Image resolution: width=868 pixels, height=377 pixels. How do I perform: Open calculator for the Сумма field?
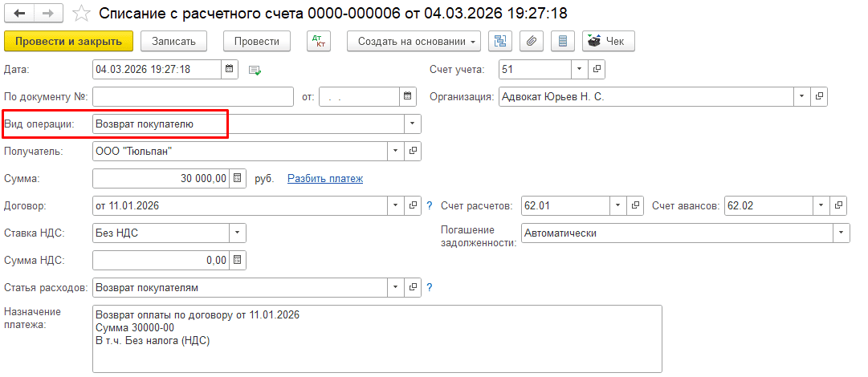(238, 179)
